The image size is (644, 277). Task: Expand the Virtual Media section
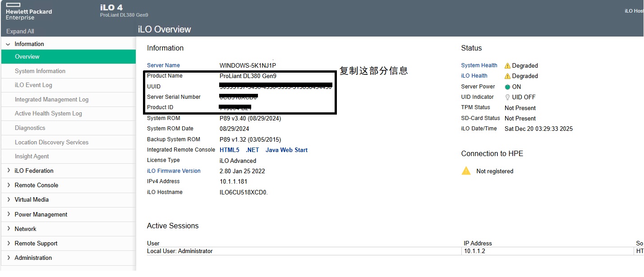pyautogui.click(x=8, y=199)
